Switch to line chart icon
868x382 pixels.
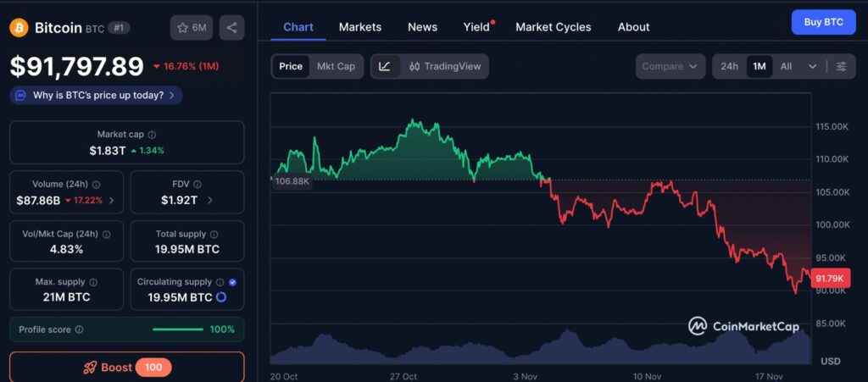(x=385, y=66)
